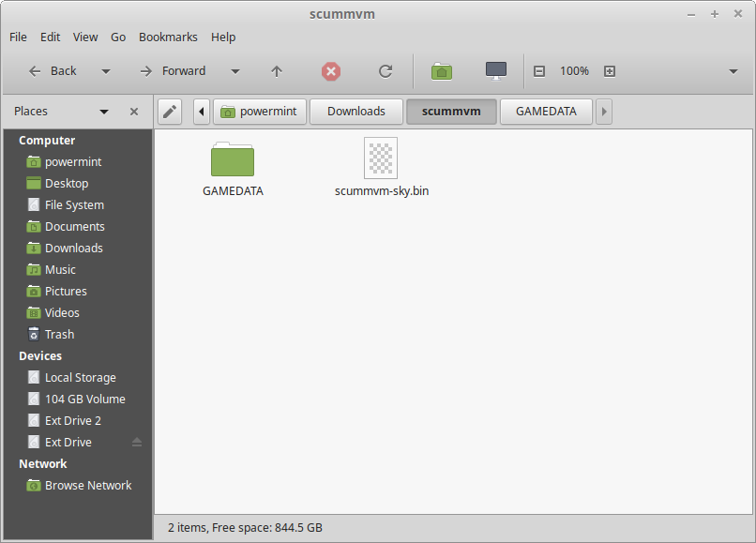The width and height of the screenshot is (756, 543).
Task: Open the Back history dropdown arrow
Action: (106, 72)
